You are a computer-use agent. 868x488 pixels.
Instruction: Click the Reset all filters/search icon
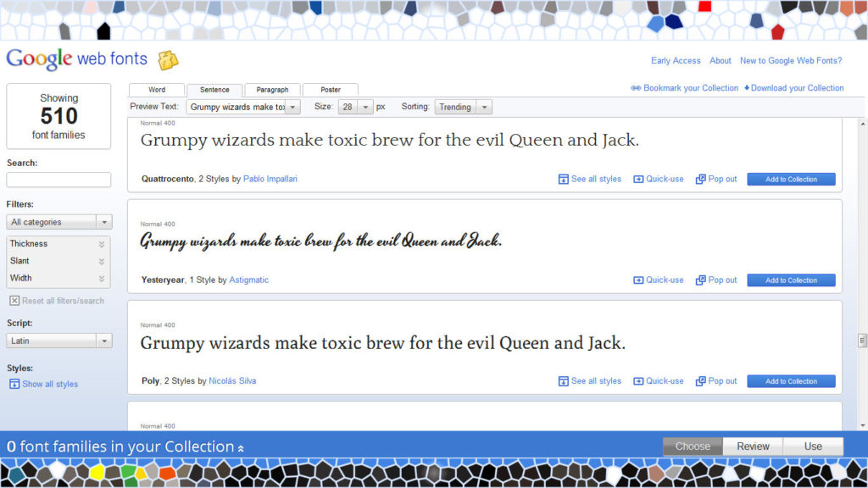[x=14, y=301]
